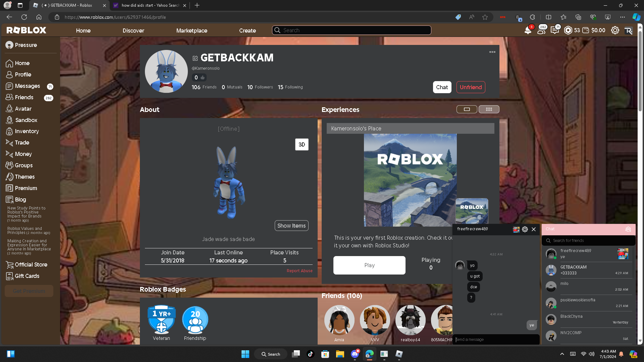Click the Send a message input
The height and width of the screenshot is (362, 644).
point(496,340)
